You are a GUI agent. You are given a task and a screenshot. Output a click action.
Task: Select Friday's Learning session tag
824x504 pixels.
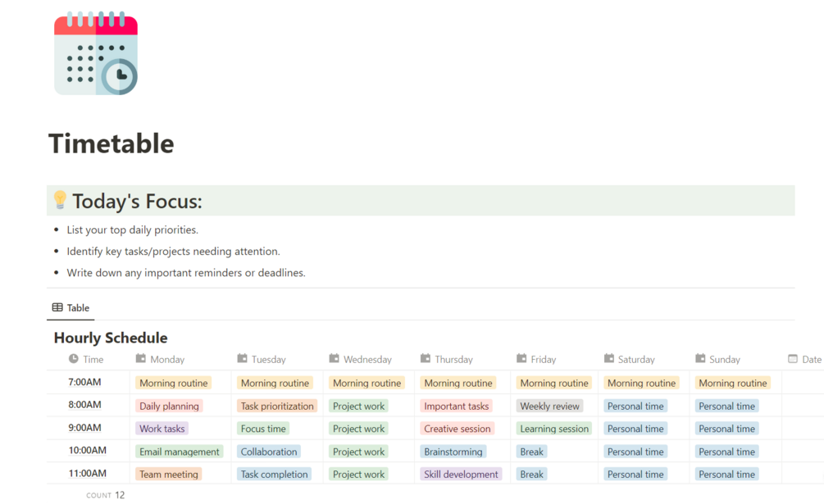pyautogui.click(x=554, y=429)
